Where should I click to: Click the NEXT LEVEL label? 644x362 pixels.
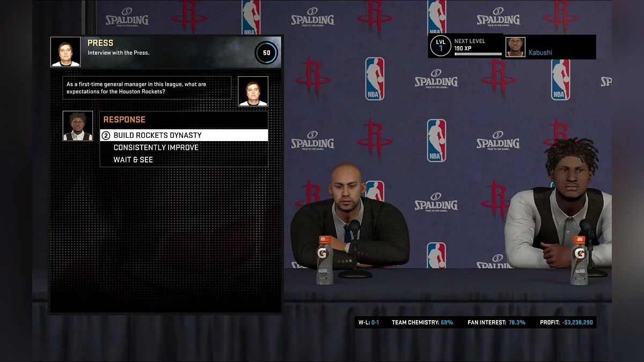point(470,41)
